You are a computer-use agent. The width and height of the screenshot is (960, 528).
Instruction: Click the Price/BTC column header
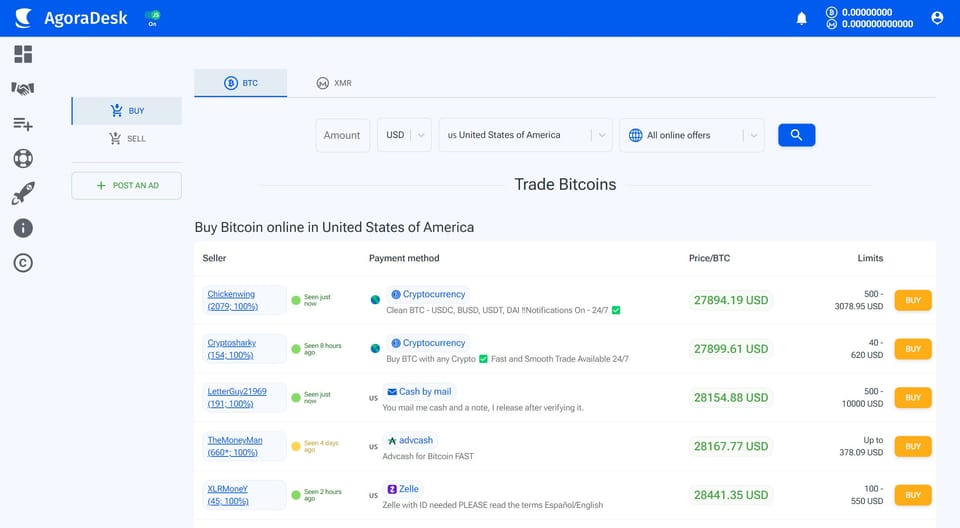coord(709,258)
